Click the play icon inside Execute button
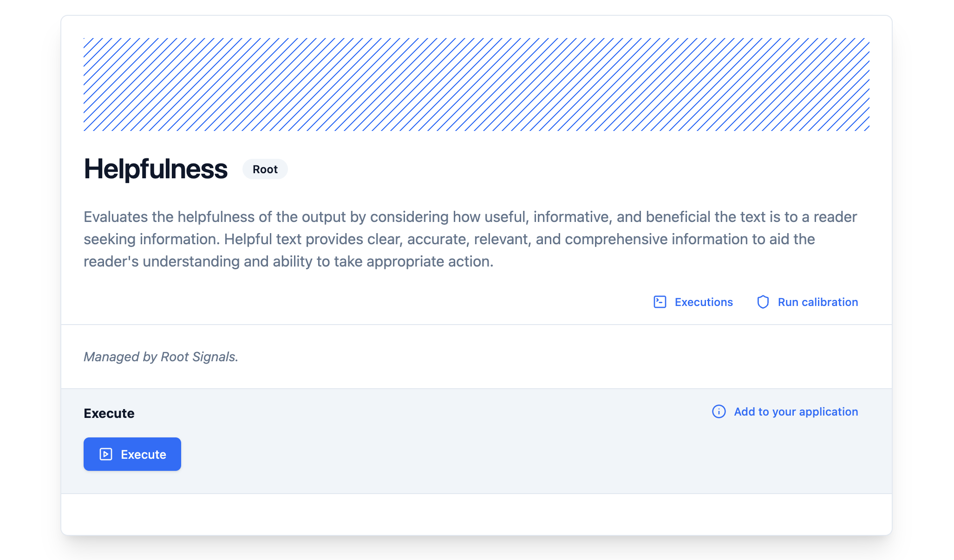This screenshot has width=954, height=560. pyautogui.click(x=106, y=454)
